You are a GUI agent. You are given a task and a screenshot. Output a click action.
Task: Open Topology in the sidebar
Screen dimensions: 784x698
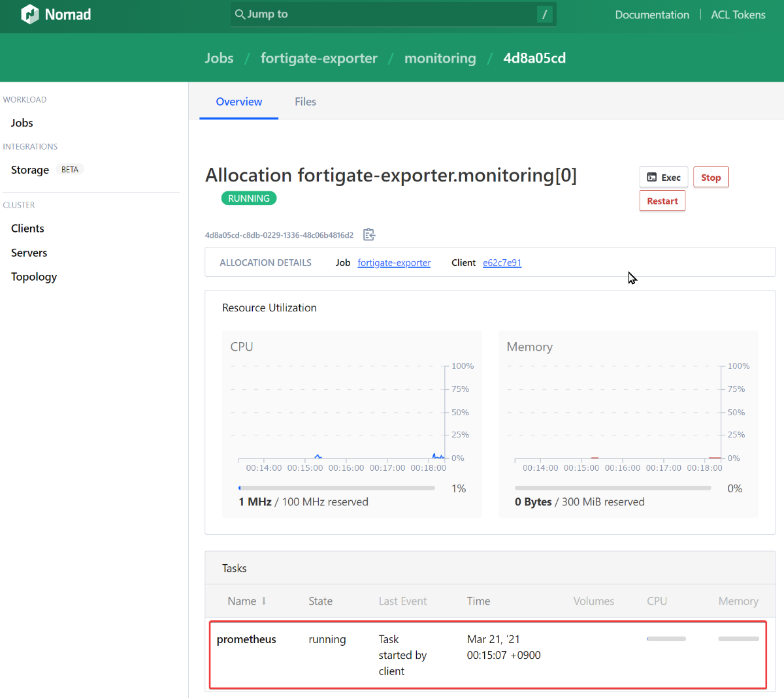(x=34, y=277)
